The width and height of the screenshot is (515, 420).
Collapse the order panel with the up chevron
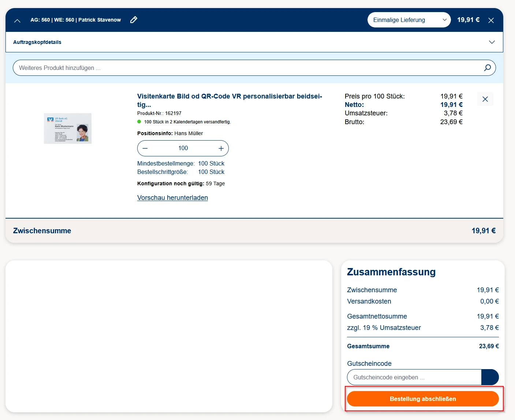click(17, 21)
